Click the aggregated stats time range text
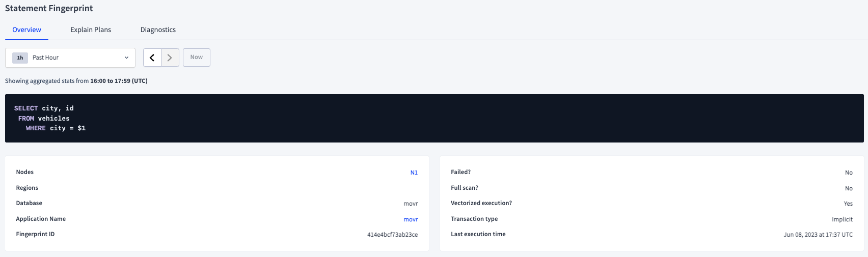 (x=76, y=81)
